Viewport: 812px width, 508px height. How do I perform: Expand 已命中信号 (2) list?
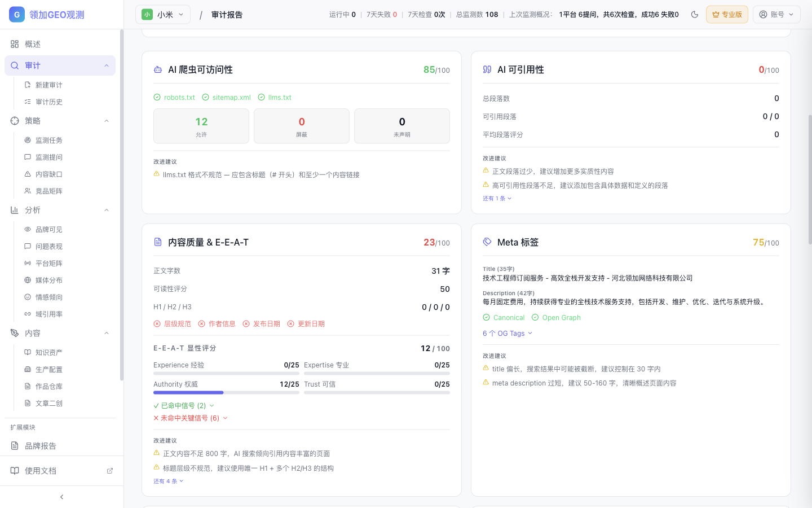point(184,405)
